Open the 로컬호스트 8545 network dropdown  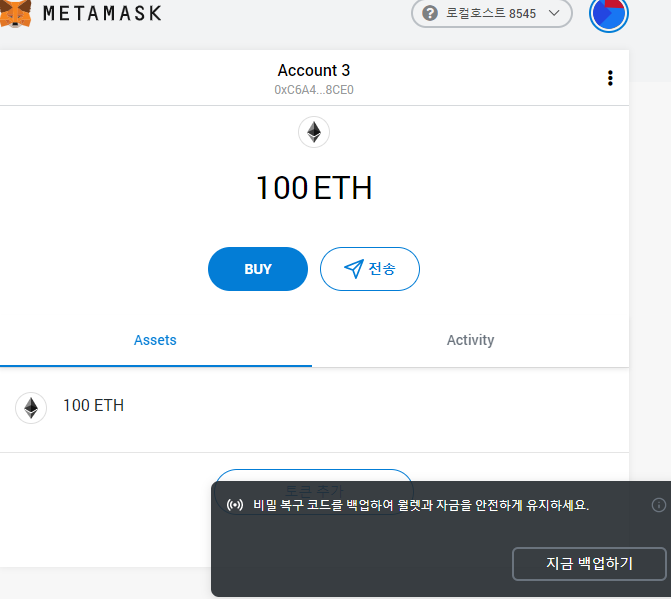point(492,13)
